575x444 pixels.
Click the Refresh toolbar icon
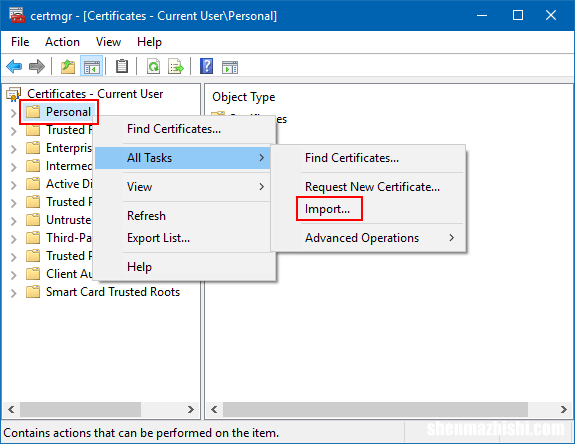click(x=153, y=67)
